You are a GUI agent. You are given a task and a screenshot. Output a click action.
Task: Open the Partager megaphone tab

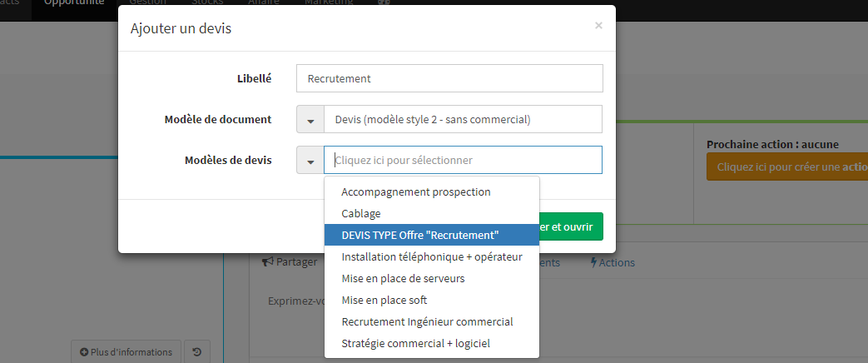(x=290, y=262)
